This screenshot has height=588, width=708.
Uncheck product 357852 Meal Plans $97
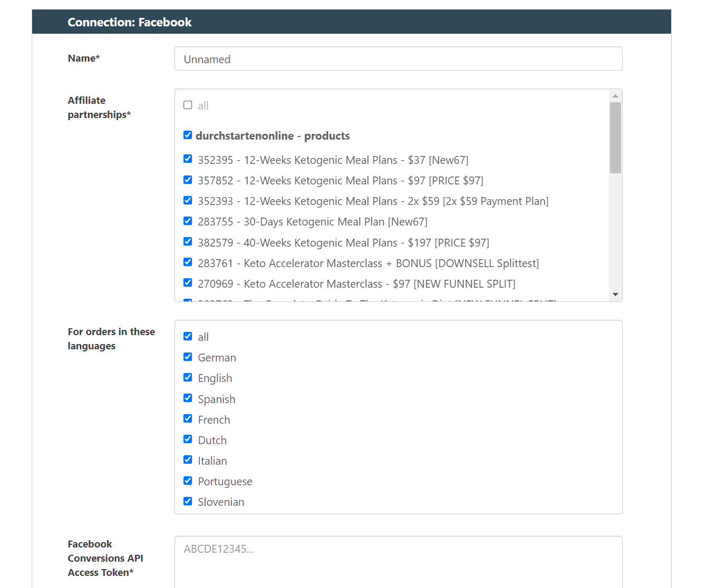(x=188, y=180)
